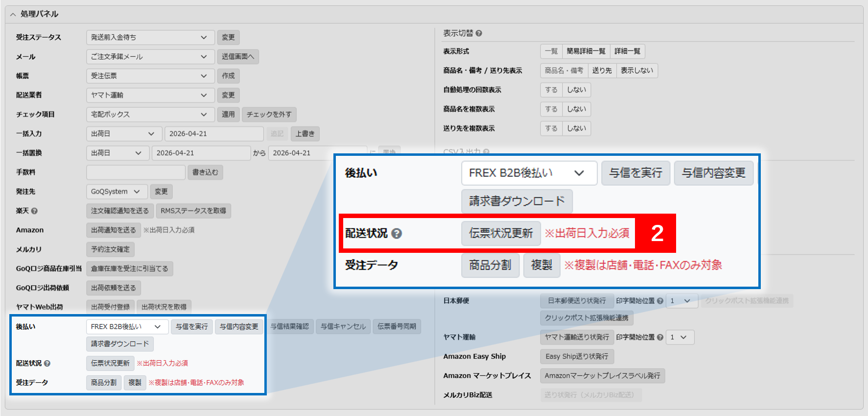Set 商品名を複数表示 to する

point(551,109)
